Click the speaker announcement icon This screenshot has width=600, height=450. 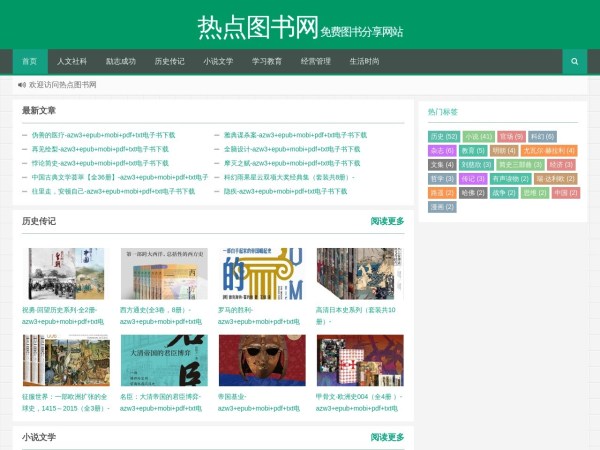pos(22,85)
